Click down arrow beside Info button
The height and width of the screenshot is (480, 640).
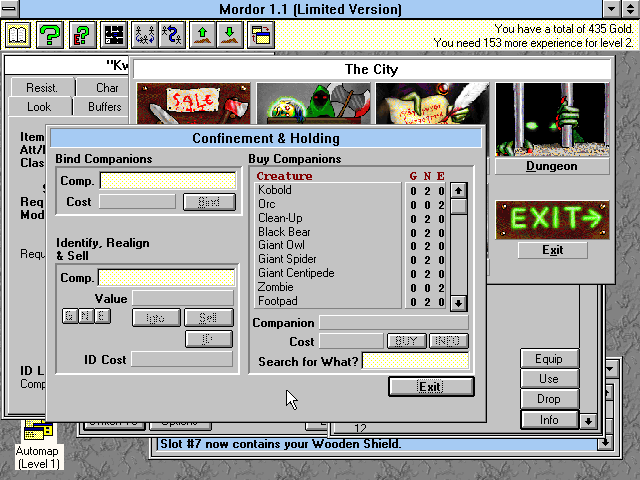click(589, 421)
